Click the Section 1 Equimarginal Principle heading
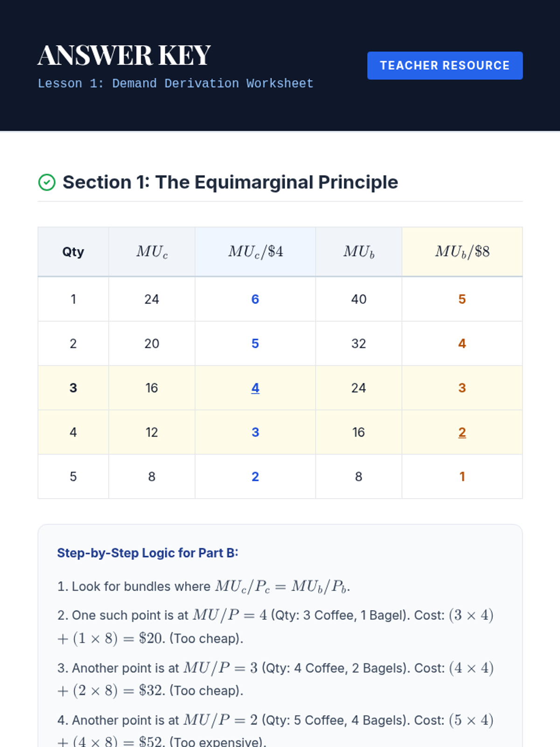Screen dimensions: 560x747 [230, 182]
